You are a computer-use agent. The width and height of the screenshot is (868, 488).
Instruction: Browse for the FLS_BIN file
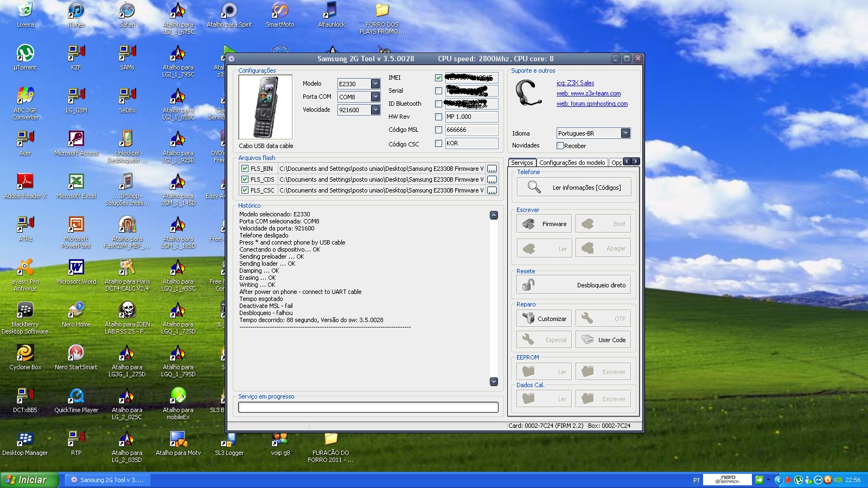point(492,169)
